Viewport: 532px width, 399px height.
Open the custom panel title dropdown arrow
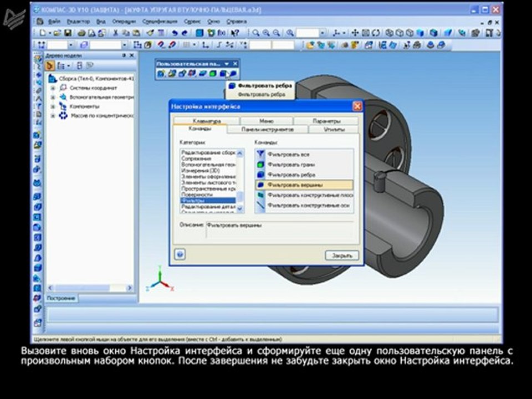coord(227,64)
